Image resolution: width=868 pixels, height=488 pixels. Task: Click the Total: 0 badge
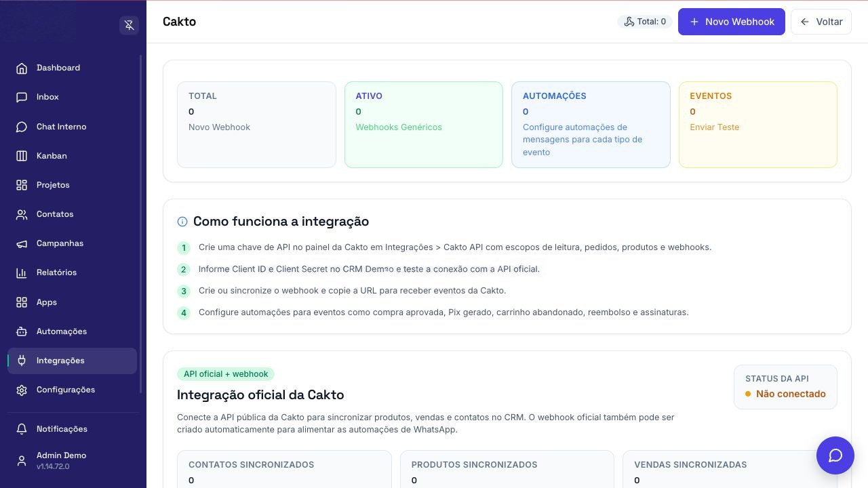pyautogui.click(x=645, y=22)
